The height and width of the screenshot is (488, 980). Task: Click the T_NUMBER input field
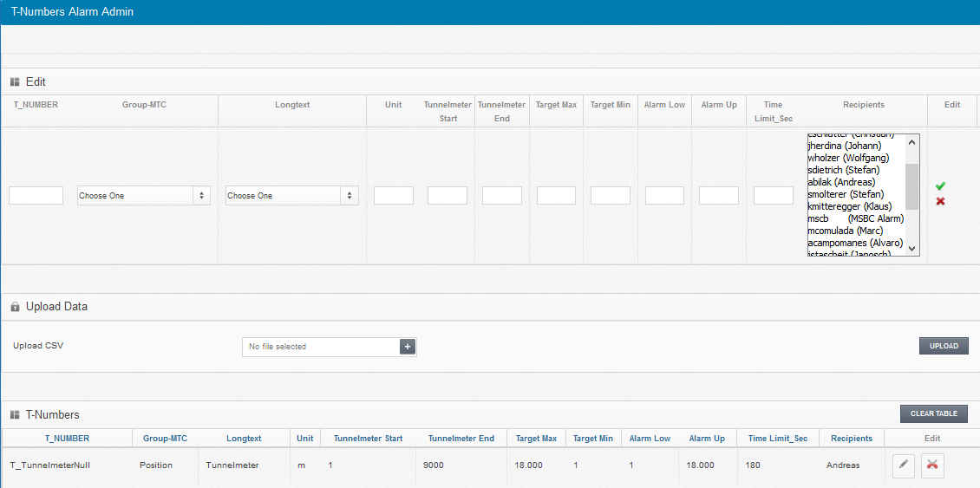36,196
